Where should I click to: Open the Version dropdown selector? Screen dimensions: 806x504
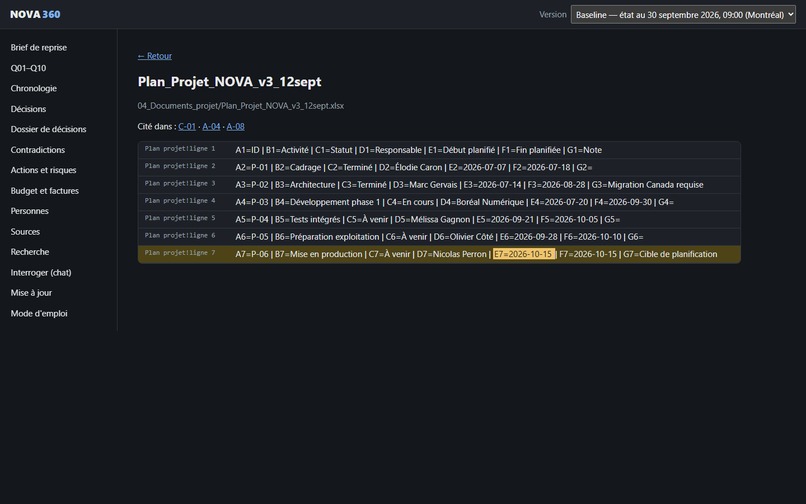(x=683, y=15)
